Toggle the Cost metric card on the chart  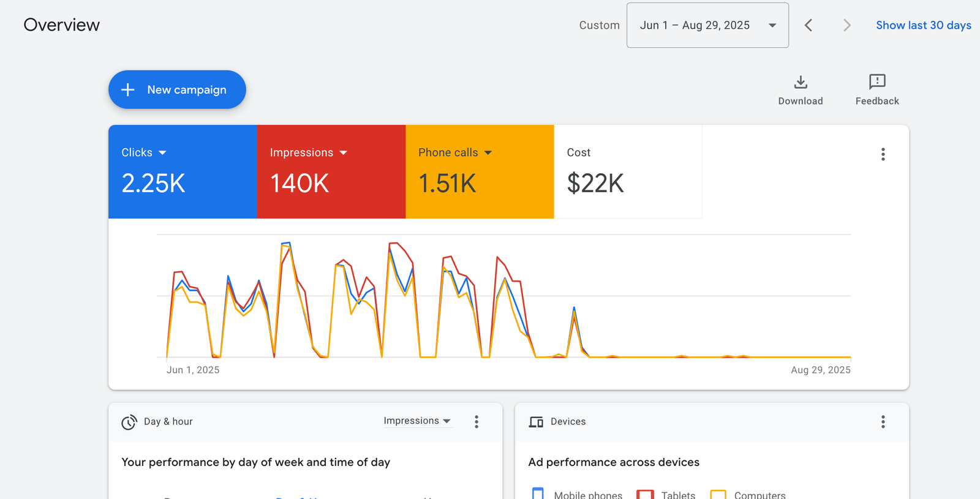coord(627,171)
